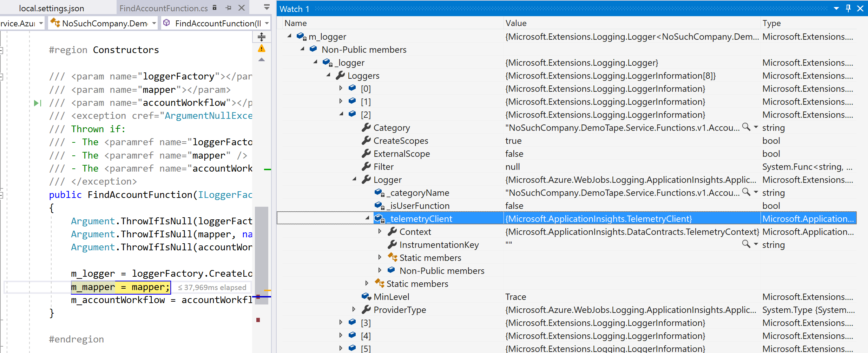Click the Category wrench icon
Image resolution: width=868 pixels, height=353 pixels.
tap(366, 127)
